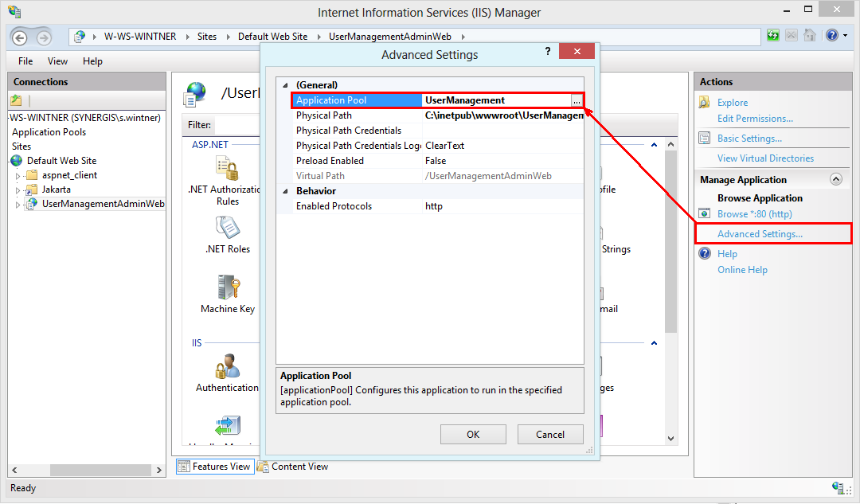Open the .NET Authorization Rules feature
The image size is (860, 504).
(x=228, y=170)
